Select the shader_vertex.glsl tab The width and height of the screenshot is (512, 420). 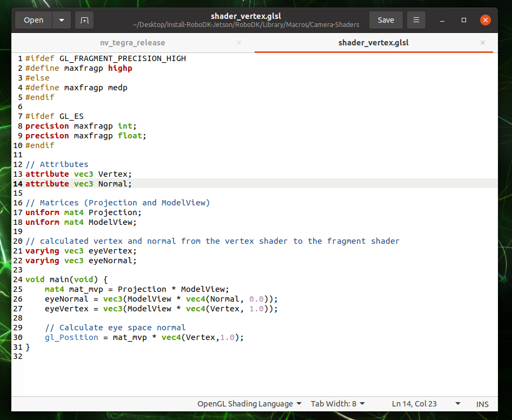374,43
